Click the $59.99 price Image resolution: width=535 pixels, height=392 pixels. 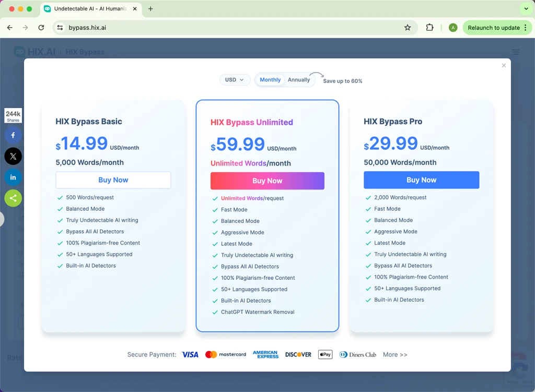click(x=238, y=145)
